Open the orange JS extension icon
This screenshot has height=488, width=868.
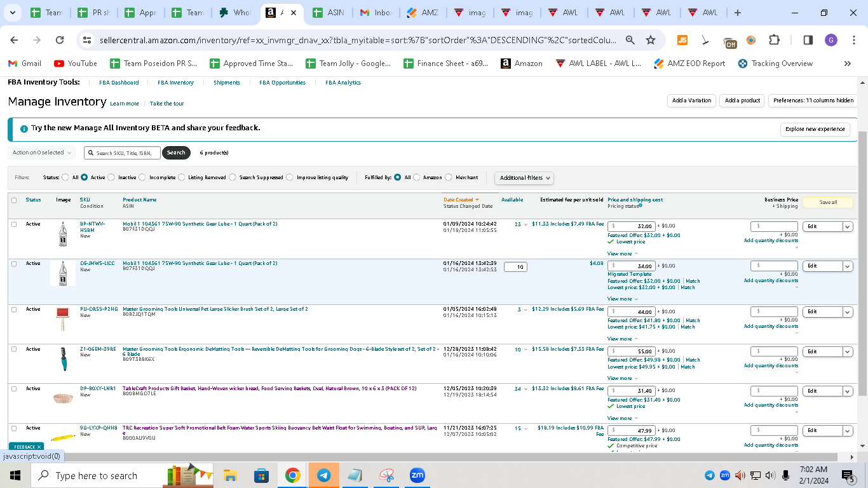[x=682, y=40]
